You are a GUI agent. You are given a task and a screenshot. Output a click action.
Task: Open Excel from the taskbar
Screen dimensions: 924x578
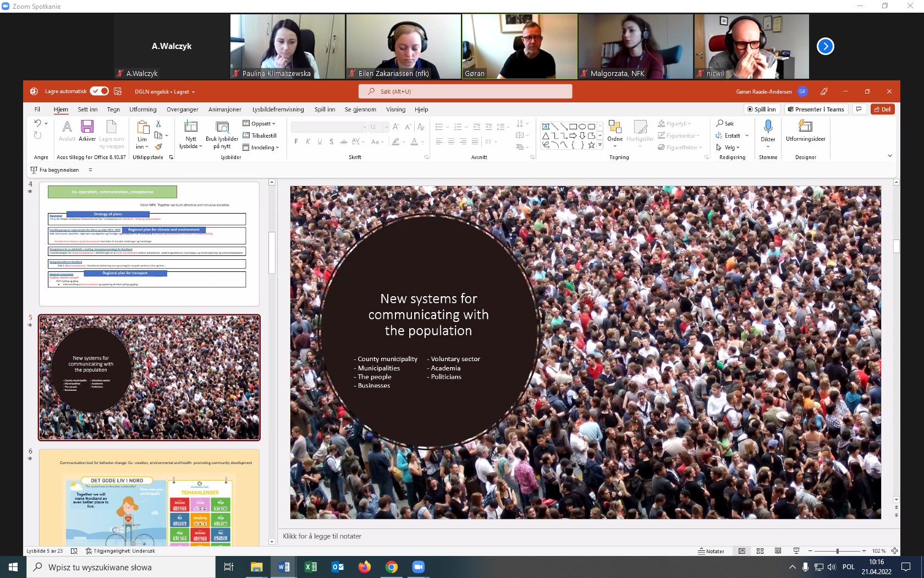click(x=311, y=567)
